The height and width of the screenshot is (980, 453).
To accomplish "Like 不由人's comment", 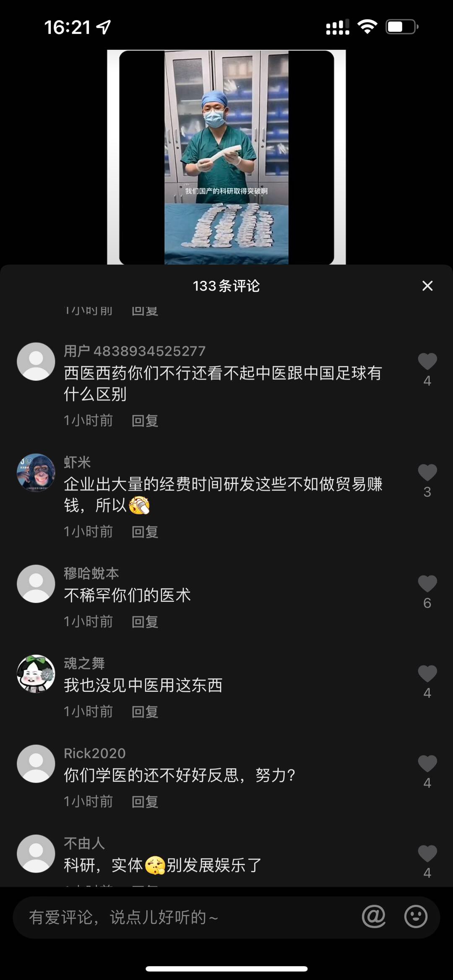I will pos(427,854).
